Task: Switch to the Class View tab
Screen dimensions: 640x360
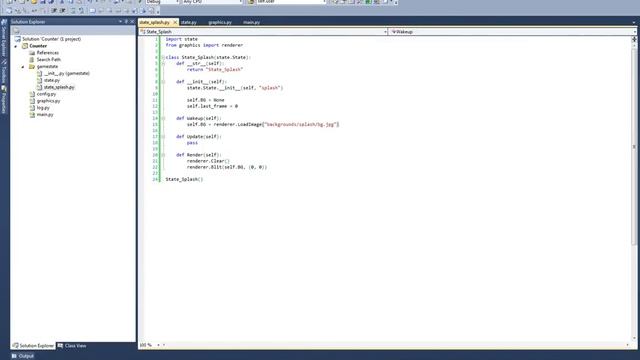Action: pyautogui.click(x=72, y=346)
